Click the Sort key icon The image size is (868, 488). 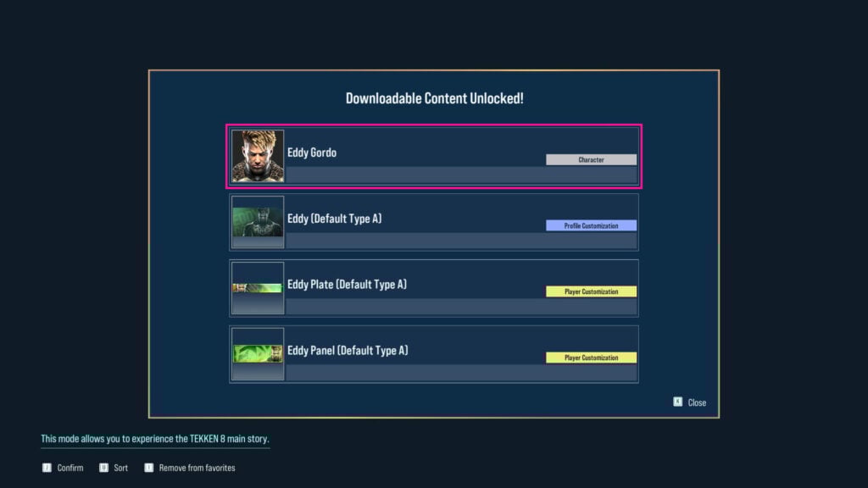coord(103,468)
